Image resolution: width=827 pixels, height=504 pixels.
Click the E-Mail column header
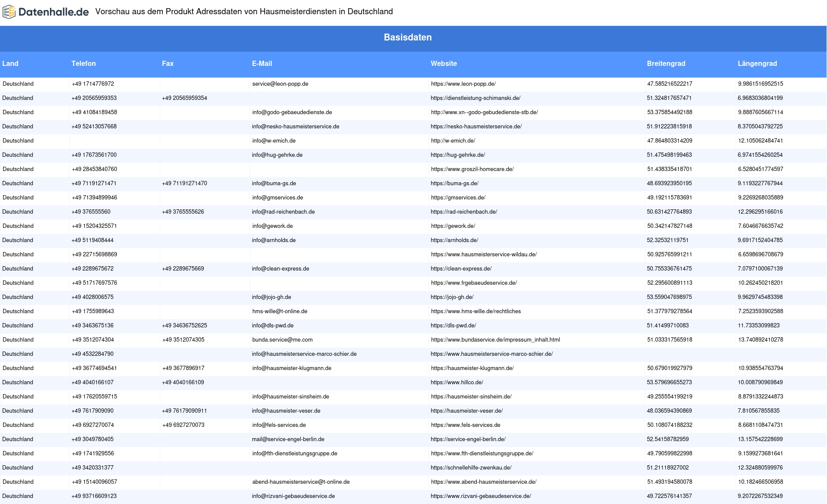262,63
